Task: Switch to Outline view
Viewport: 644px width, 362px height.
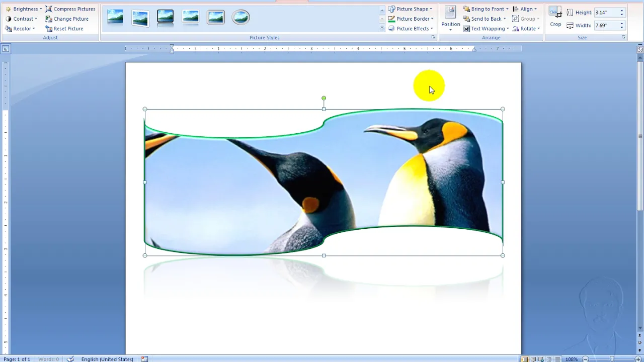Action: pos(549,359)
